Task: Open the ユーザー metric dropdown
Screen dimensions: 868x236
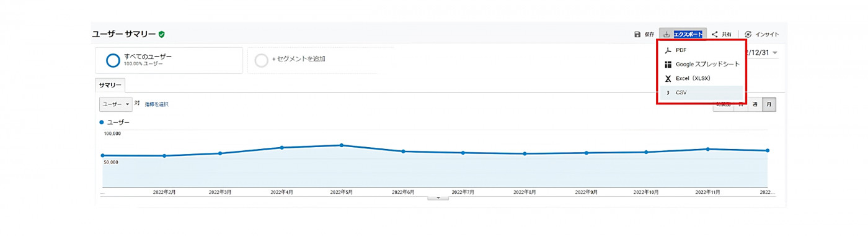Action: (x=115, y=104)
